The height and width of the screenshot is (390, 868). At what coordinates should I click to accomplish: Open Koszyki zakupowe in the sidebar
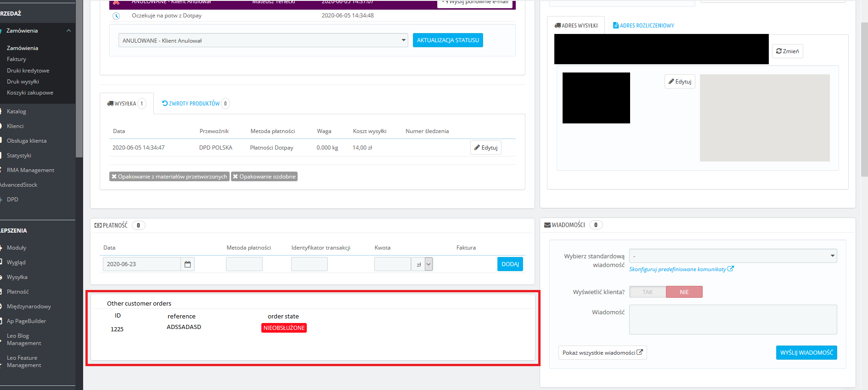(30, 93)
